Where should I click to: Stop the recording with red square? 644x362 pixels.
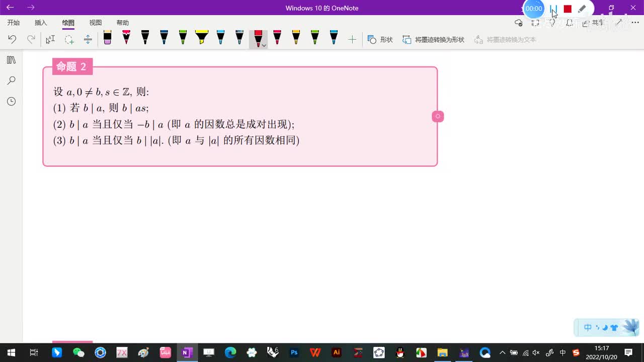(x=568, y=9)
